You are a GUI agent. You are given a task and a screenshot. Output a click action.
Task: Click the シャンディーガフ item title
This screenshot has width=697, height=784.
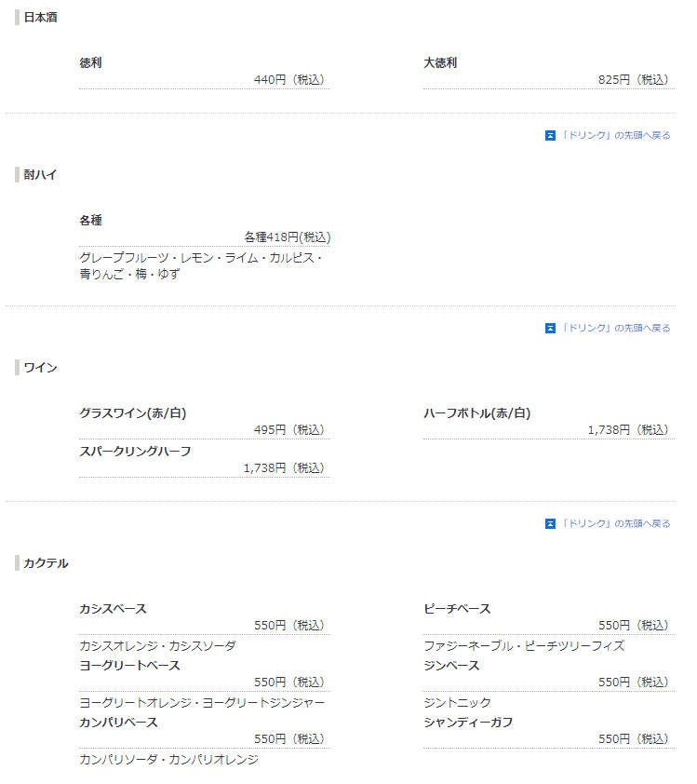(468, 723)
